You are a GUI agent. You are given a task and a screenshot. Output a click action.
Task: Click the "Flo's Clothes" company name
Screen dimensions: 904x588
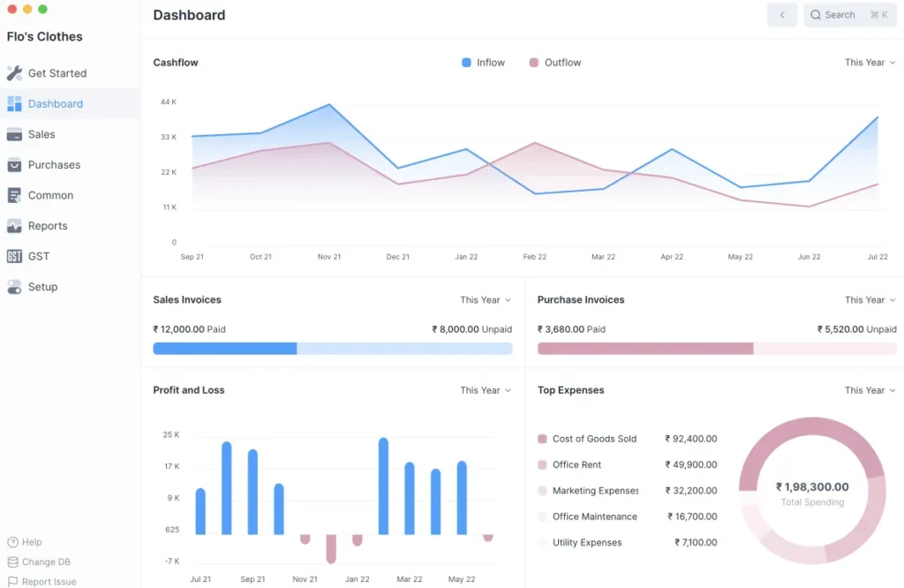point(44,36)
